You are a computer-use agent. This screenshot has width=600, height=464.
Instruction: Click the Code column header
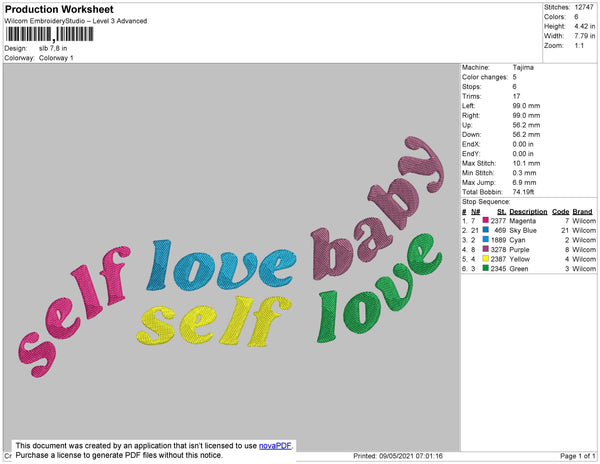[x=560, y=212]
